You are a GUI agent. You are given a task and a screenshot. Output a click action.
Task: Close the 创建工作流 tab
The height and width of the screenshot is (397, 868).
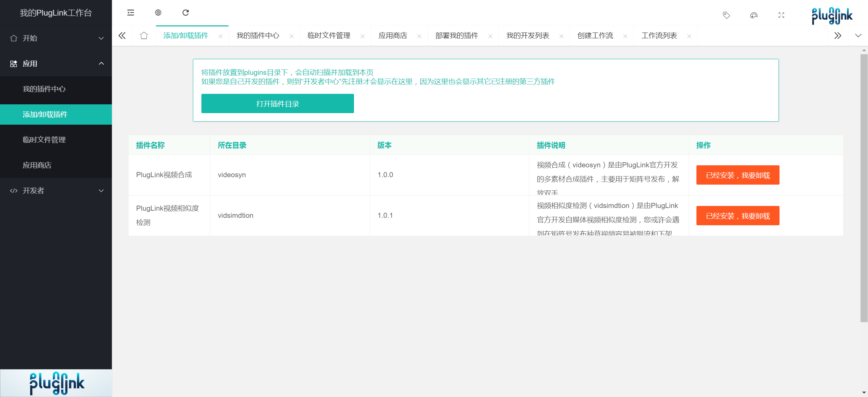(625, 36)
